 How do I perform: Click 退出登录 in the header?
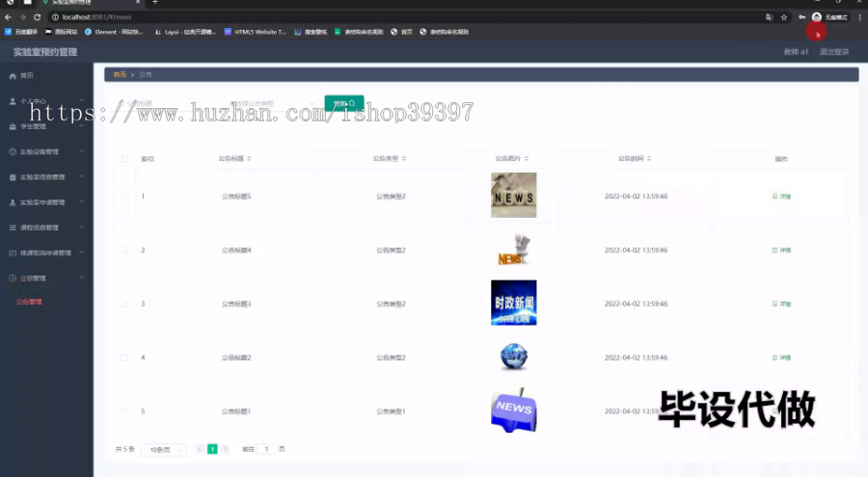tap(834, 52)
